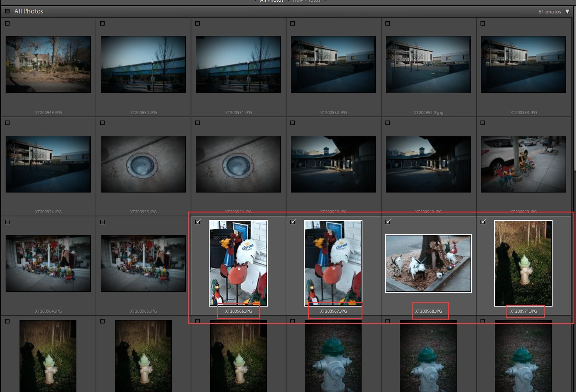576x392 pixels.
Task: Uncheck the box for XT200968.JPG
Action: click(388, 222)
